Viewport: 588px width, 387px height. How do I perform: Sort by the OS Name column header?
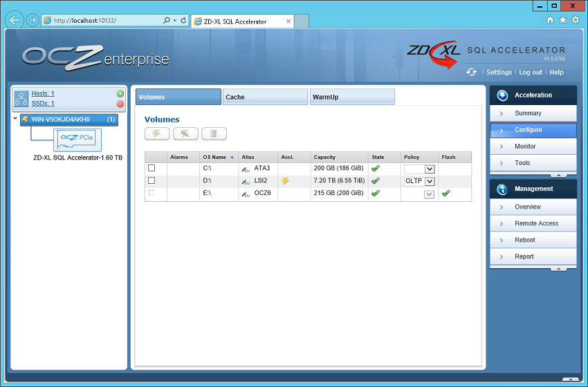click(x=219, y=158)
